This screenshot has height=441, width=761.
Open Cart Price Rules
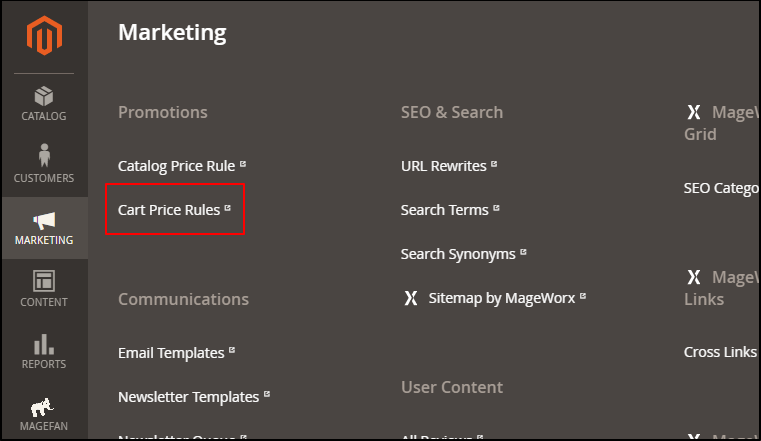[169, 210]
